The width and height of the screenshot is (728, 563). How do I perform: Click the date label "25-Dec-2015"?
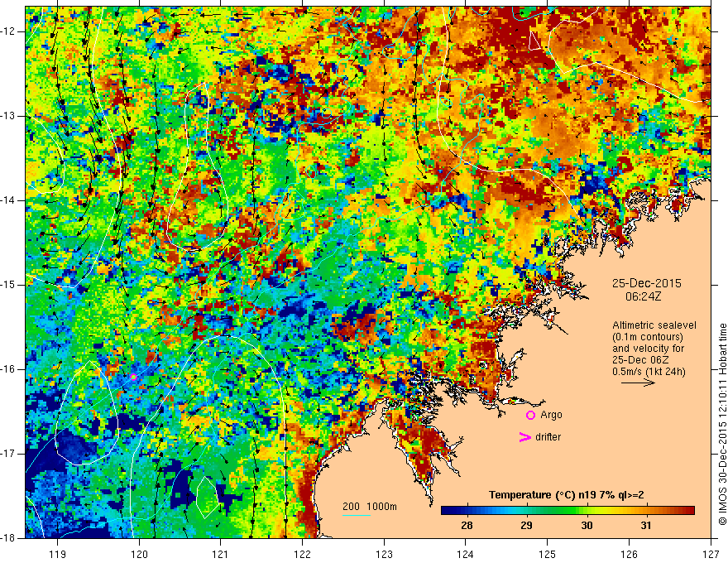pos(646,283)
